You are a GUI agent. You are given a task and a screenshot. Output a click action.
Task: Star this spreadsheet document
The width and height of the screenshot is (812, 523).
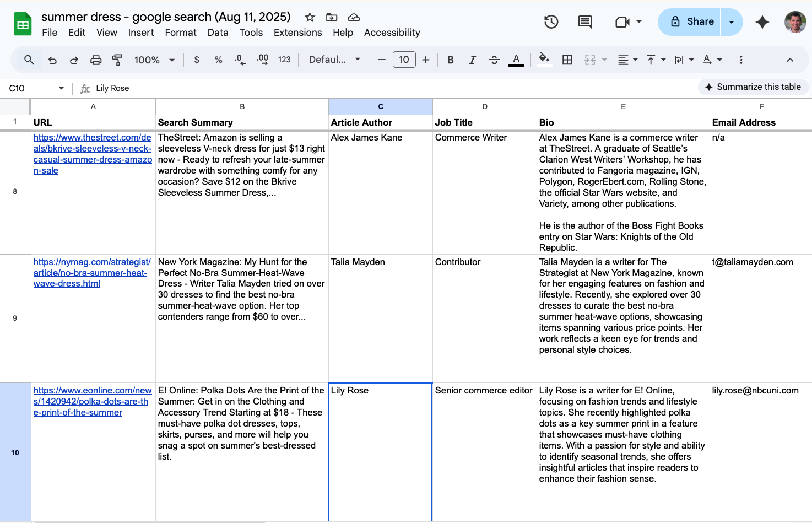tap(310, 17)
